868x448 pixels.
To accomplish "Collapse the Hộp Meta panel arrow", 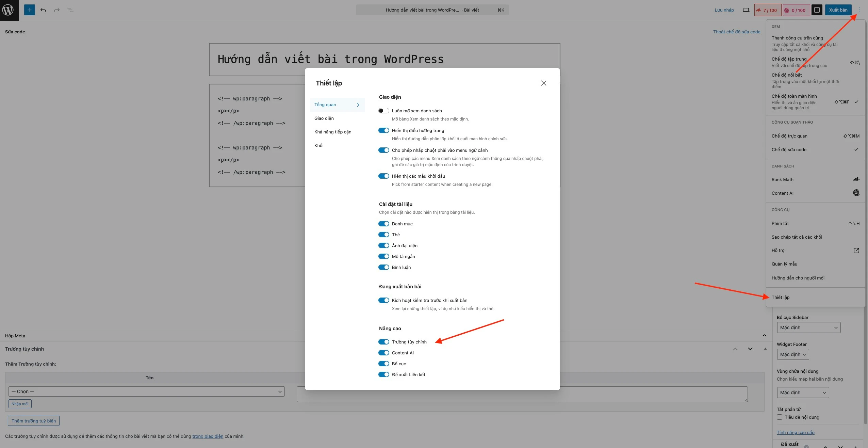I will click(x=764, y=336).
